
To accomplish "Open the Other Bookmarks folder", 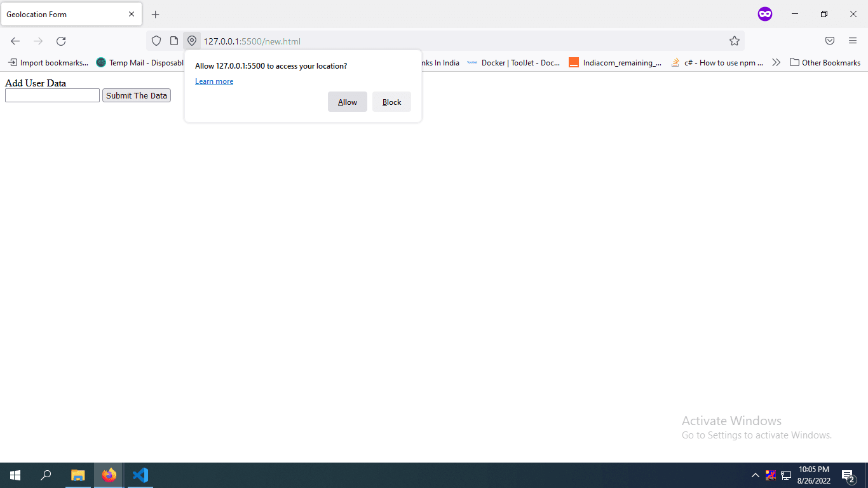I will tap(825, 63).
